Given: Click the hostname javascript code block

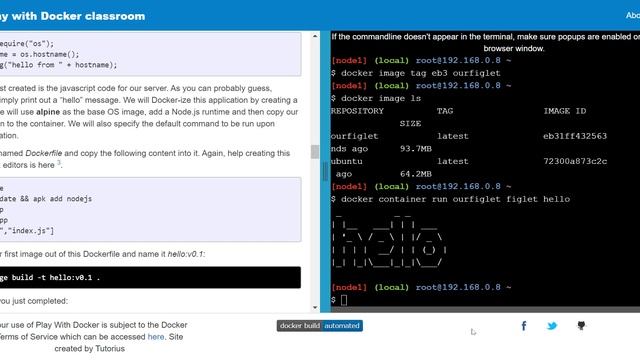Looking at the screenshot, I should click(150, 54).
